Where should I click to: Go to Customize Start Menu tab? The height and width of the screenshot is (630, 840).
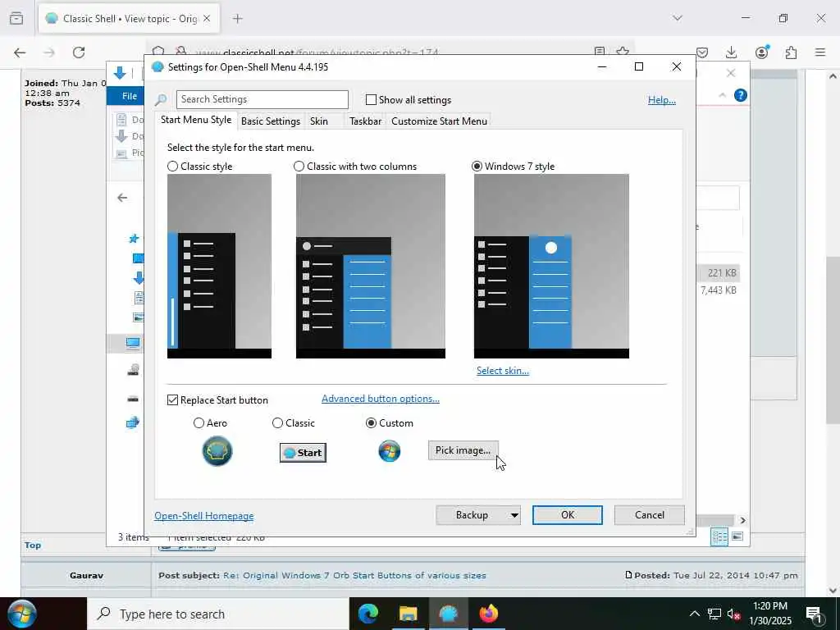click(440, 121)
